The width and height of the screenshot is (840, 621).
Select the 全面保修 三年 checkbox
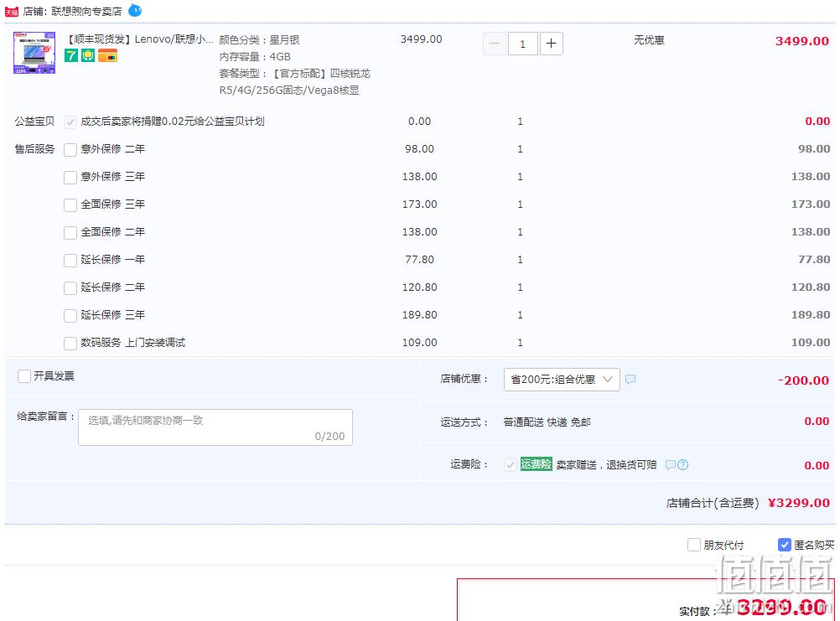(70, 204)
